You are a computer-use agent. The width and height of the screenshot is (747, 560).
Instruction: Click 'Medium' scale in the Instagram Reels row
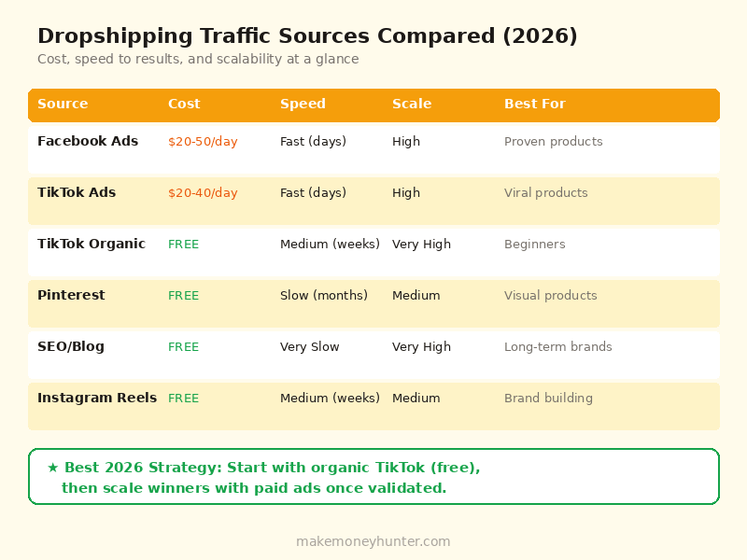pos(416,399)
